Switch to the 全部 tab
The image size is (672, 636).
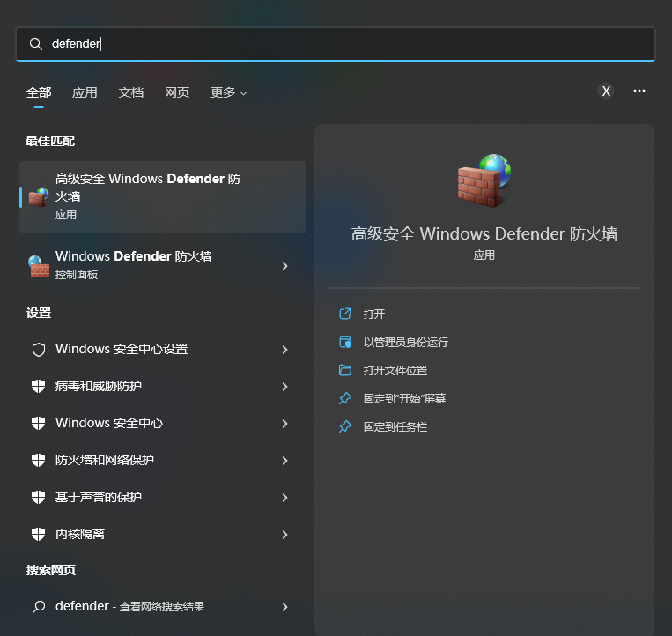coord(39,92)
